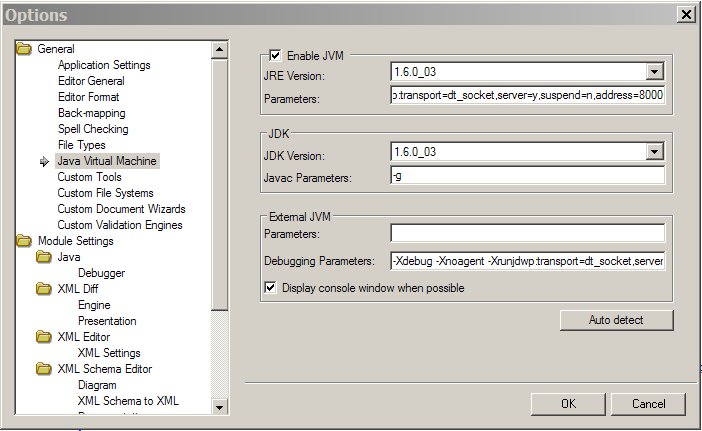The image size is (702, 431).
Task: Click the Java folder icon
Action: [x=44, y=257]
